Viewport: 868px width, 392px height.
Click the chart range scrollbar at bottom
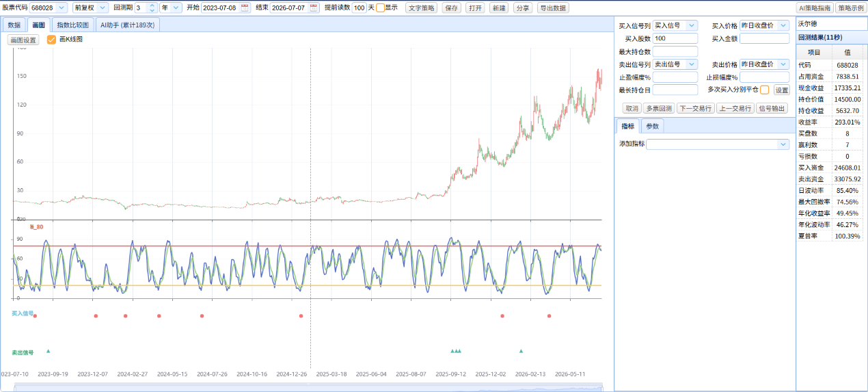coord(308,388)
